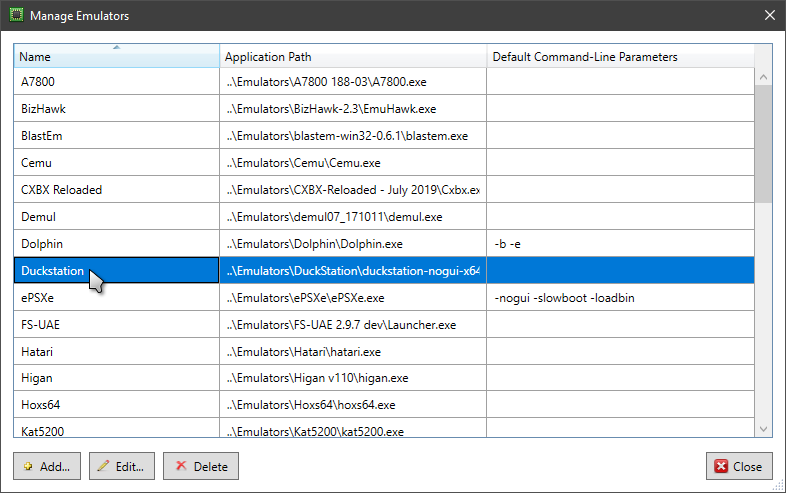786x493 pixels.
Task: Click the demul.exe application path cell
Action: point(353,217)
